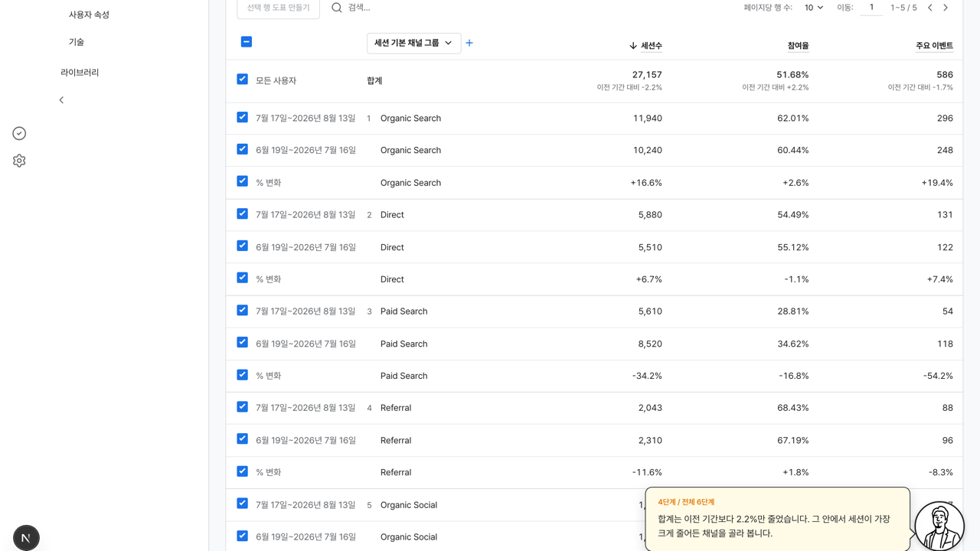
Task: Open the admin settings gear icon
Action: pos(19,161)
